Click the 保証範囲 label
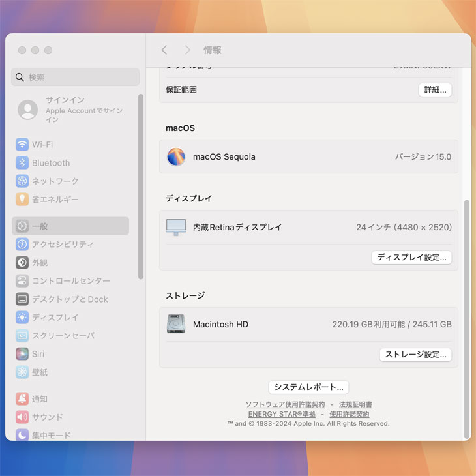Screen dimensions: 476x476 point(181,90)
